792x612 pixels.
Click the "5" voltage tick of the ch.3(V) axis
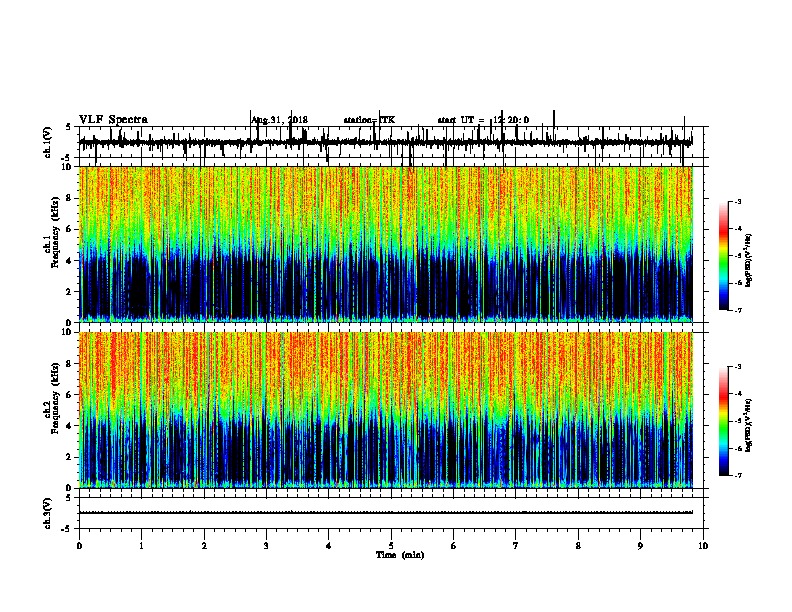point(69,498)
